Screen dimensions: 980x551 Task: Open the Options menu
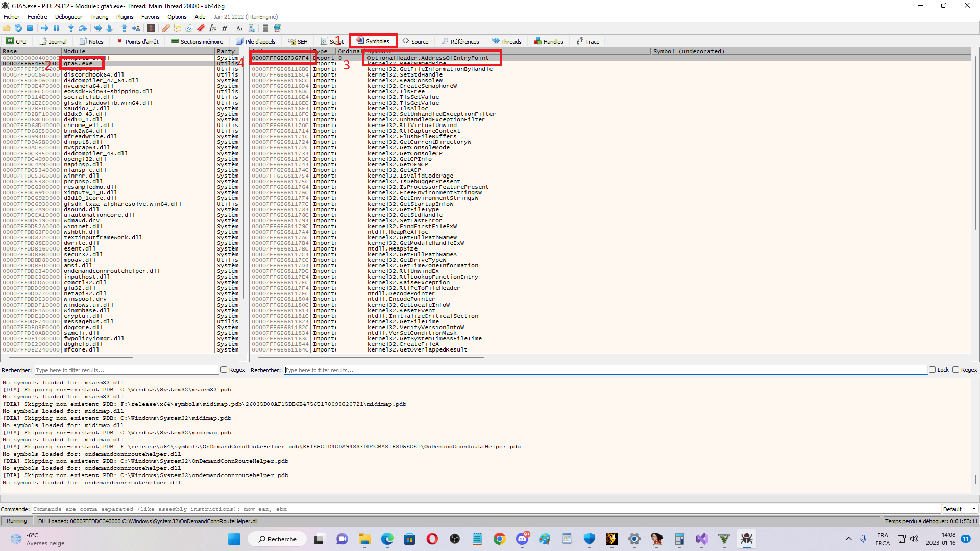coord(177,17)
